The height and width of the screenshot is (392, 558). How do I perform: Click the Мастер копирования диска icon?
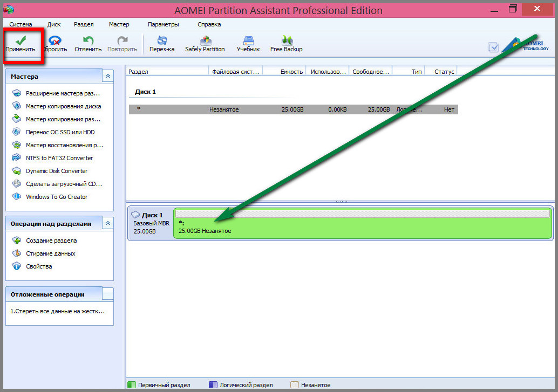[x=17, y=106]
